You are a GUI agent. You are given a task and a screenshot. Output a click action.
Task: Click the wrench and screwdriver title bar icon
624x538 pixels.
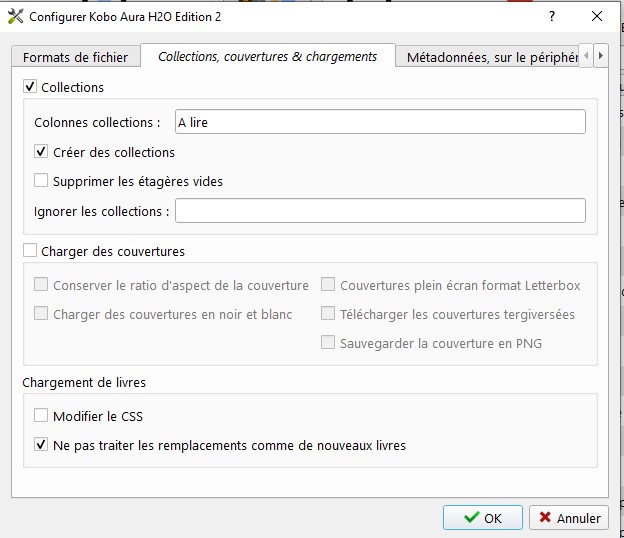point(16,16)
